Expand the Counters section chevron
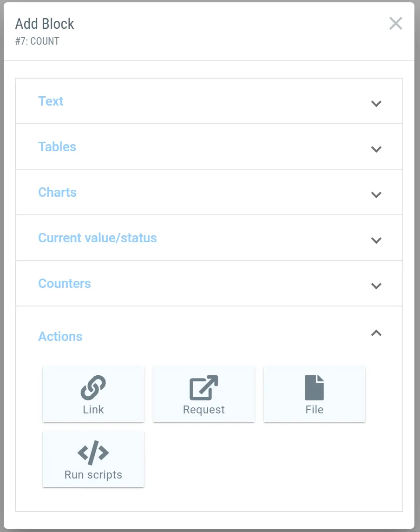Viewport: 420px width, 532px height. tap(376, 286)
